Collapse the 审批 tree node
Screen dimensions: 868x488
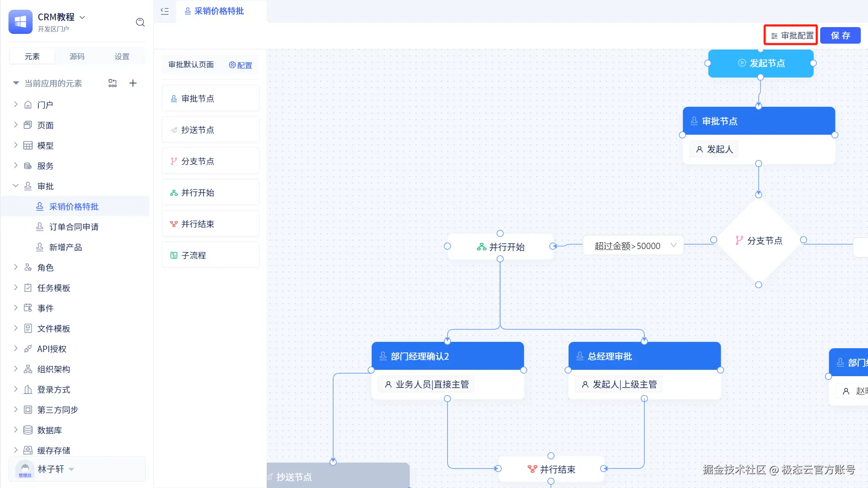tap(16, 186)
